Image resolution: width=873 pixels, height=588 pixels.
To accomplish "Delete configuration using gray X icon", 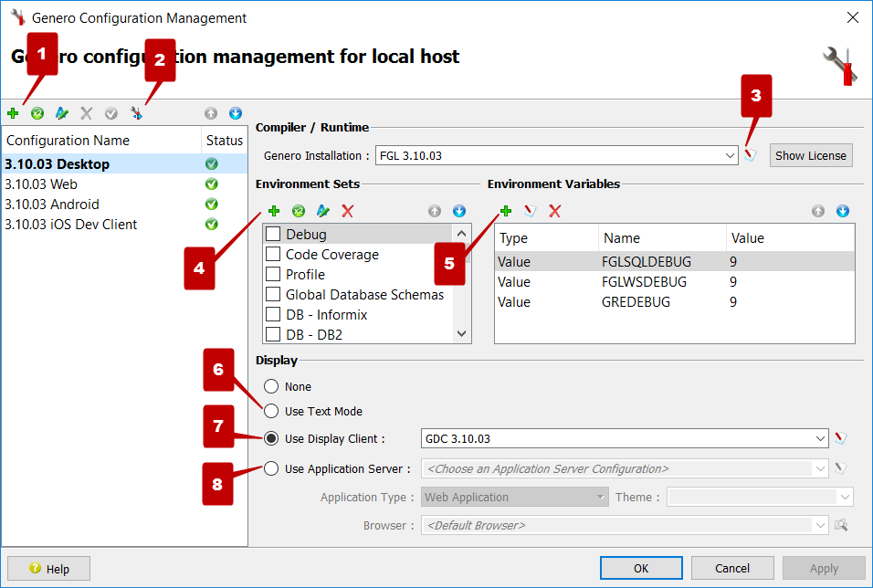I will pos(87,113).
